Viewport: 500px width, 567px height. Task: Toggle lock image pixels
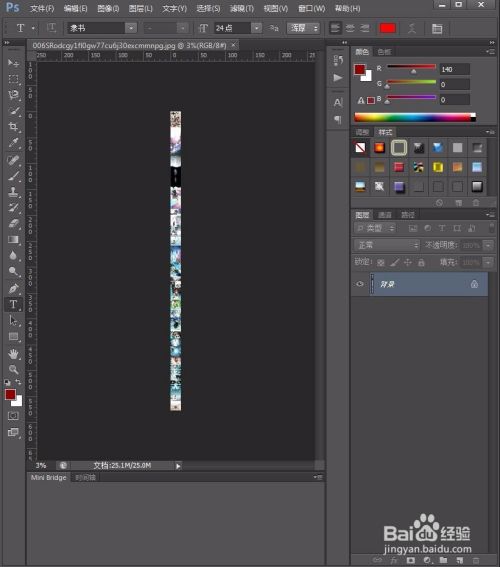394,263
